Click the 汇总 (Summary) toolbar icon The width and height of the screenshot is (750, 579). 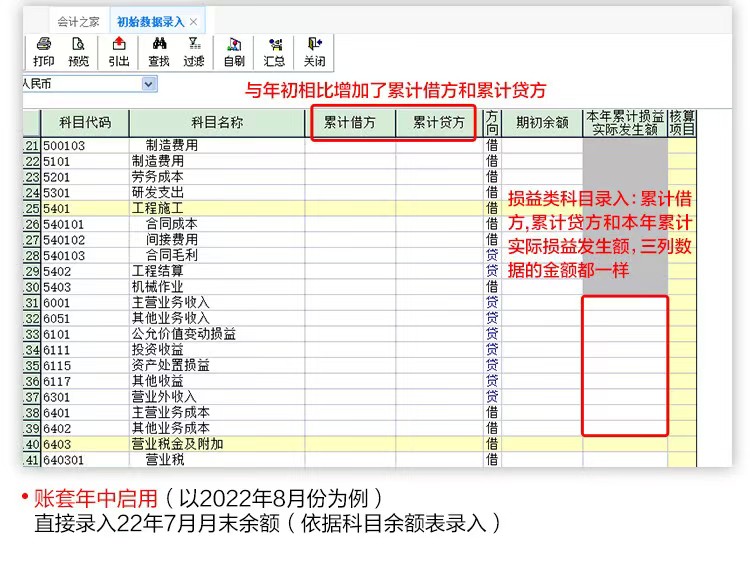point(273,51)
